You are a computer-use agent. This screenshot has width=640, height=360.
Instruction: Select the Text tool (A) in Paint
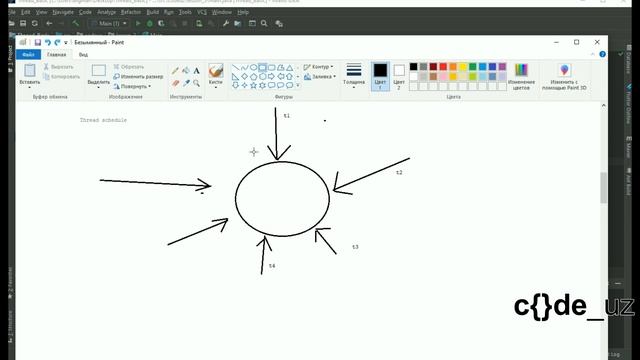pyautogui.click(x=196, y=71)
